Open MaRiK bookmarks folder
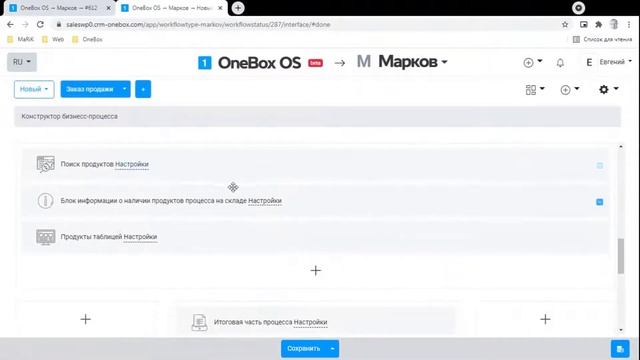The width and height of the screenshot is (640, 360). tap(20, 40)
